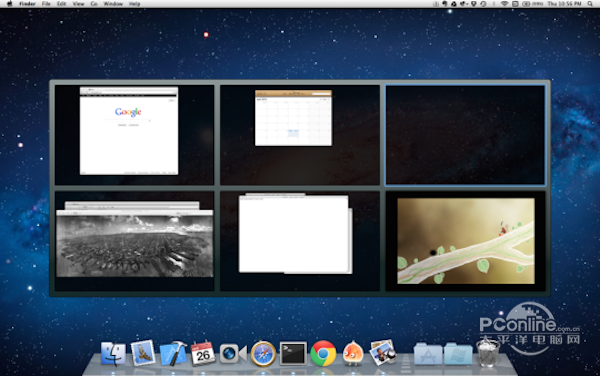
Task: Launch FaceTime camera icon in dock
Action: click(233, 353)
